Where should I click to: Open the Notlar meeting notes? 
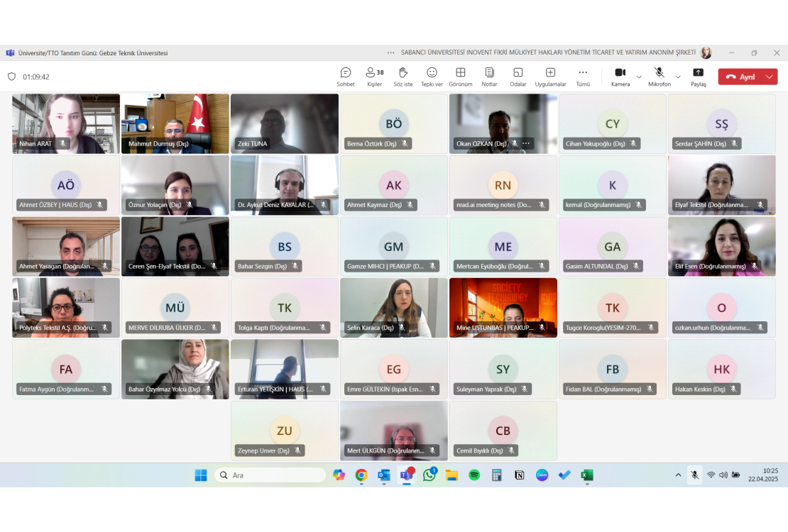point(489,76)
